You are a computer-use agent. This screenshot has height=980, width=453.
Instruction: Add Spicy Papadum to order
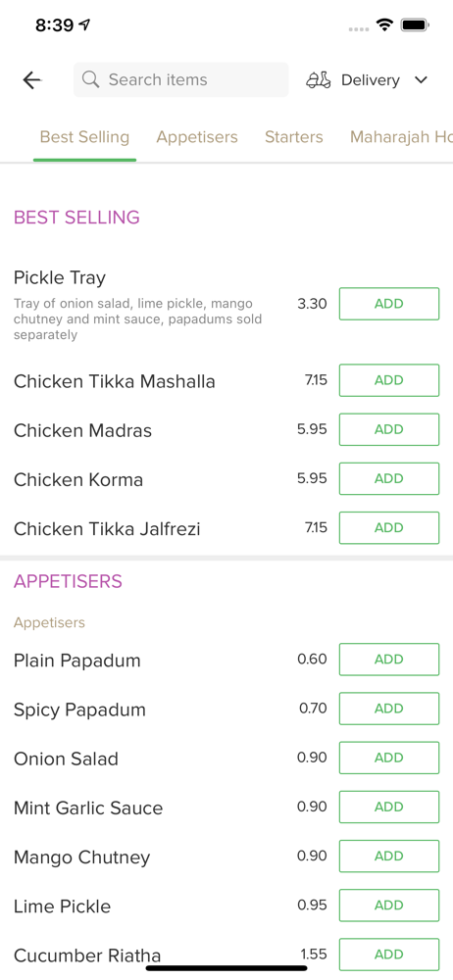pos(389,709)
